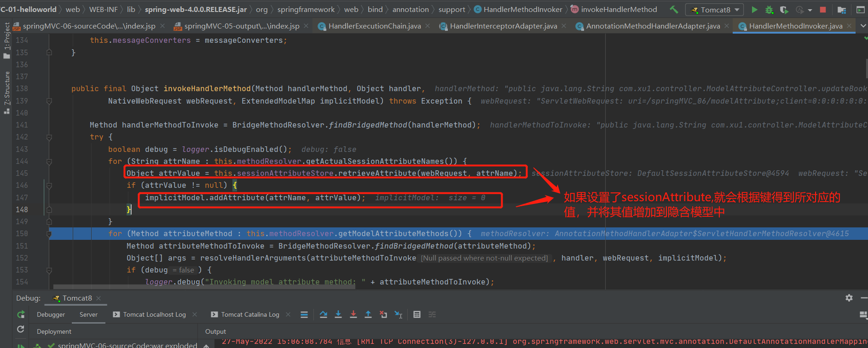Click the red Force Step Into icon
Screen dimensions: 868x348
[353, 314]
